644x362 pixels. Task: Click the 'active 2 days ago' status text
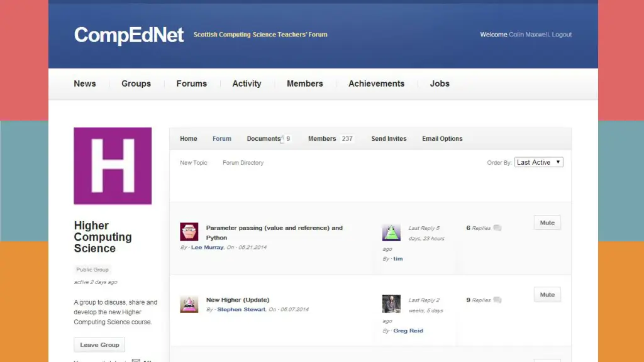96,282
